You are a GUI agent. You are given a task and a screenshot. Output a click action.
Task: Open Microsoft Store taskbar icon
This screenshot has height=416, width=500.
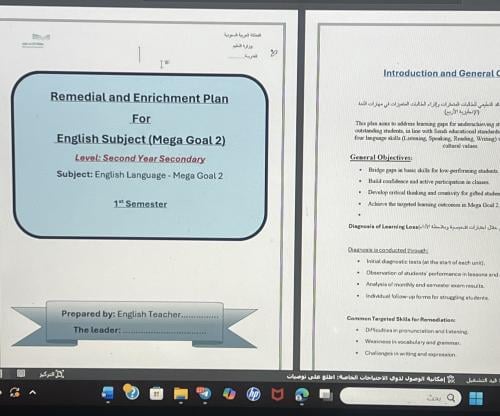tap(156, 394)
